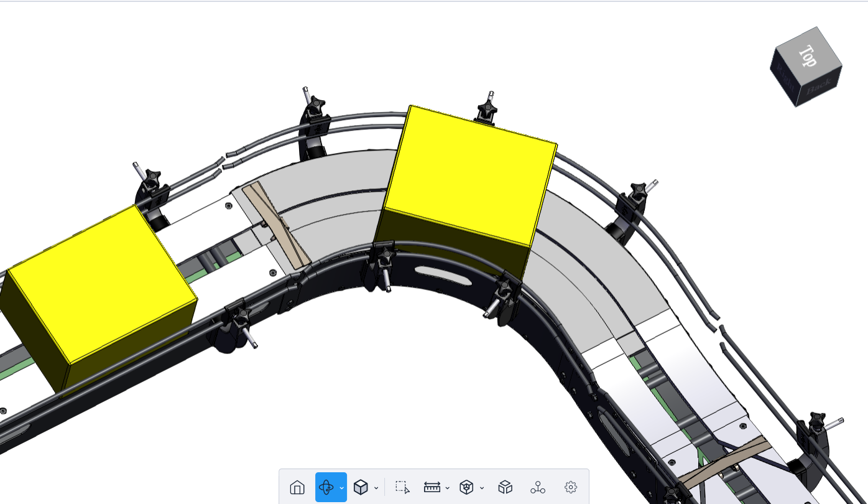Open the Measure tool dropdown arrow
868x504 pixels.
coord(448,488)
